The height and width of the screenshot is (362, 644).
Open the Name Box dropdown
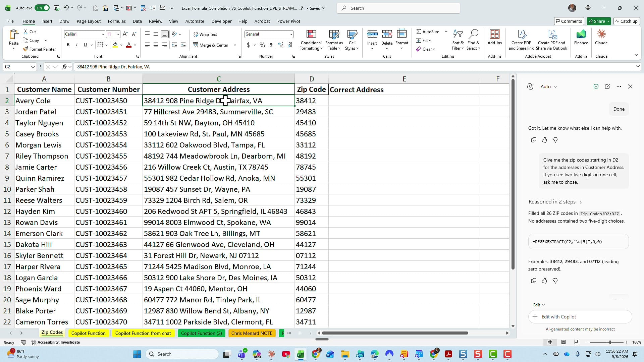point(33,67)
